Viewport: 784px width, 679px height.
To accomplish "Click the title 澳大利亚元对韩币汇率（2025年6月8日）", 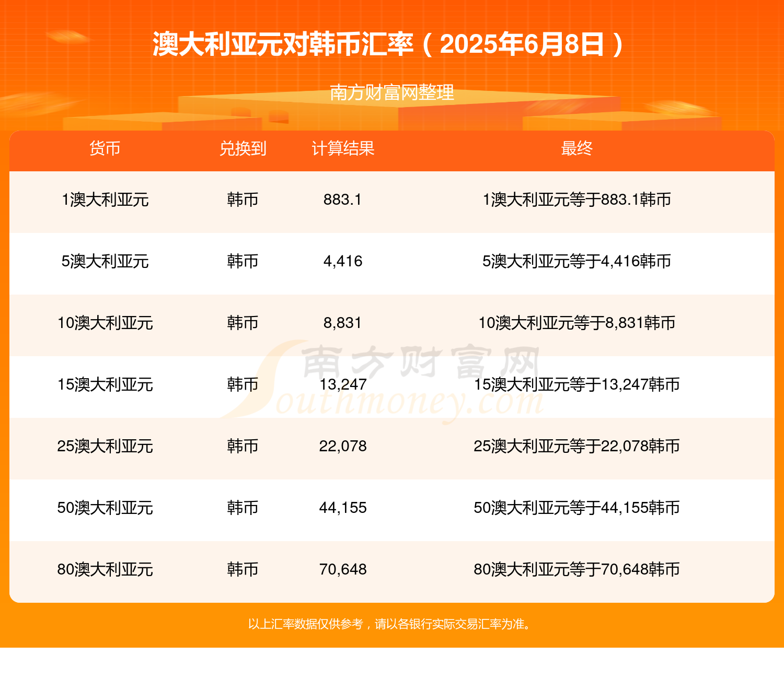I will [388, 44].
